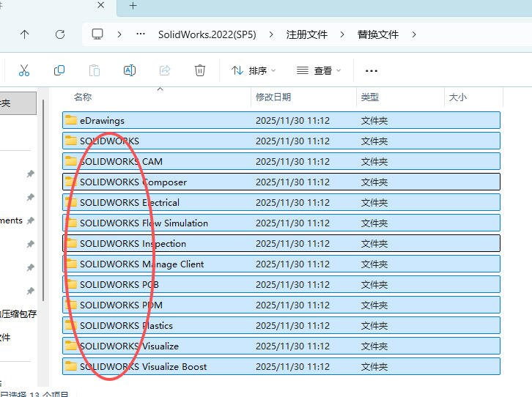Click the SOLIDWORKS CAM folder icon

[71, 161]
